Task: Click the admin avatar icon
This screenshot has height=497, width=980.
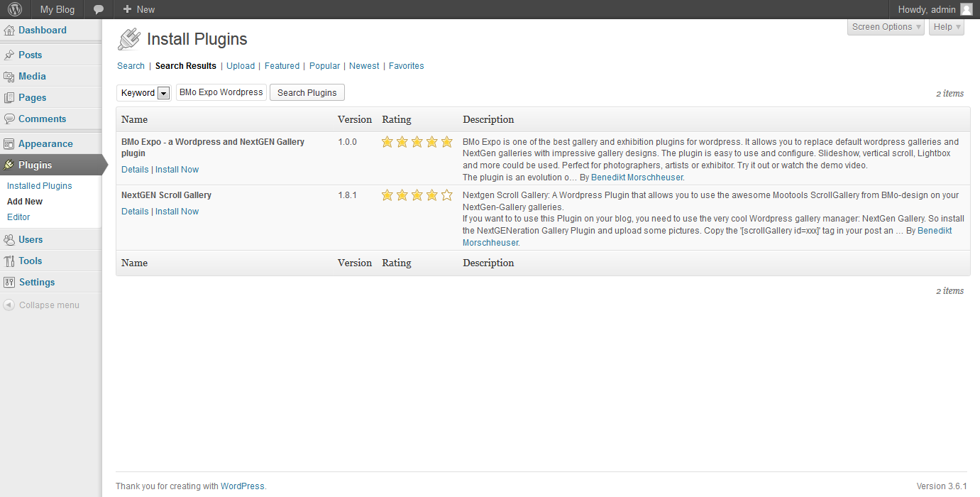Action: (967, 9)
